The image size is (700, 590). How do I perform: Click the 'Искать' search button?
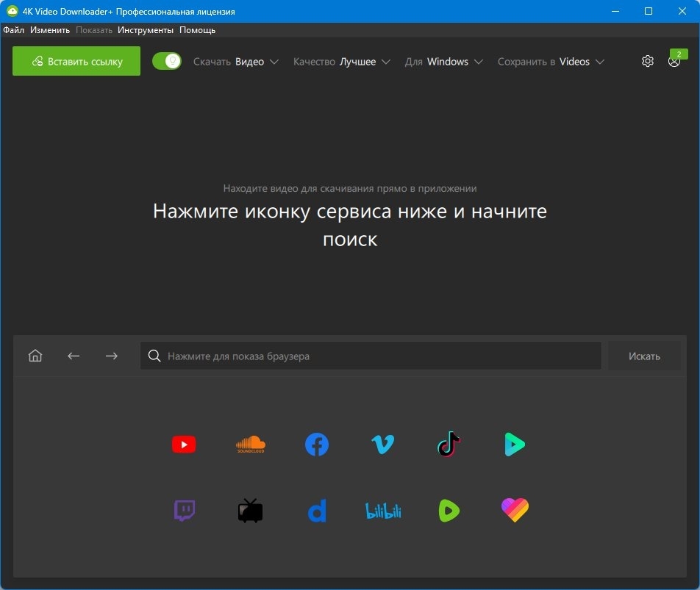click(x=644, y=356)
